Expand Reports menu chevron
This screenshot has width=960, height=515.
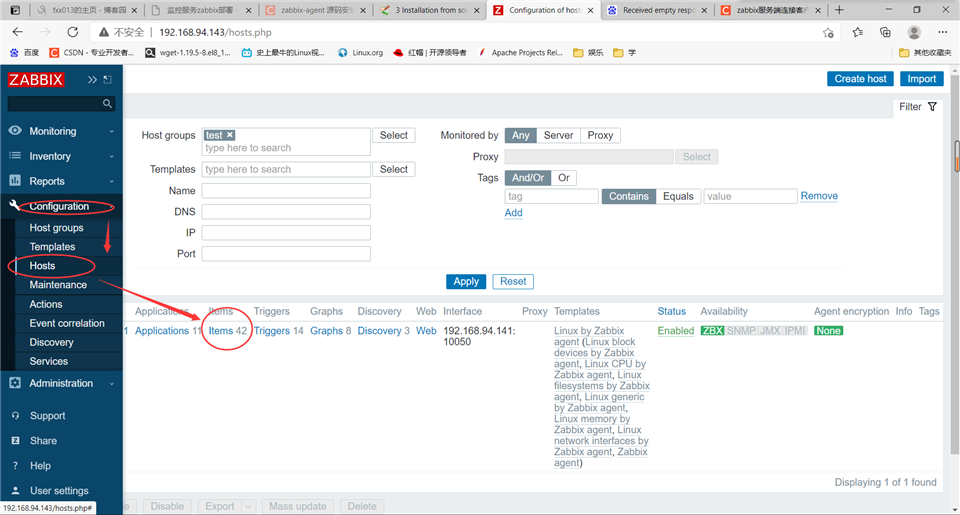pos(111,181)
